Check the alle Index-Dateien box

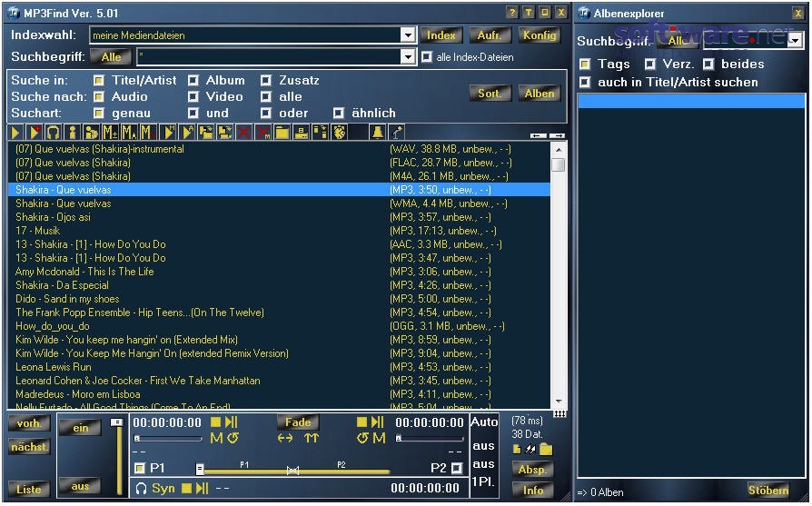pyautogui.click(x=427, y=57)
